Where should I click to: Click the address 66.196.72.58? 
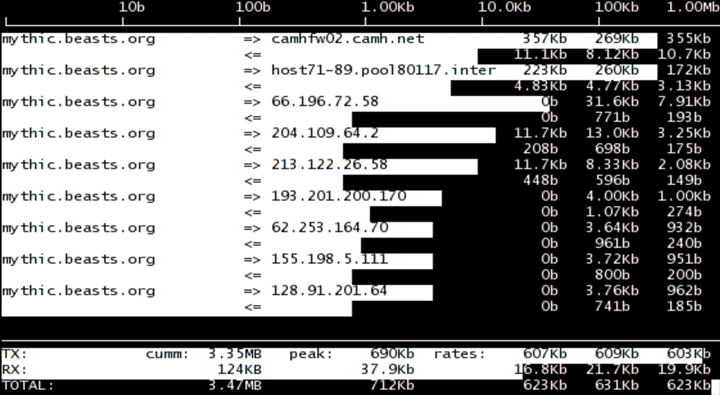(325, 102)
